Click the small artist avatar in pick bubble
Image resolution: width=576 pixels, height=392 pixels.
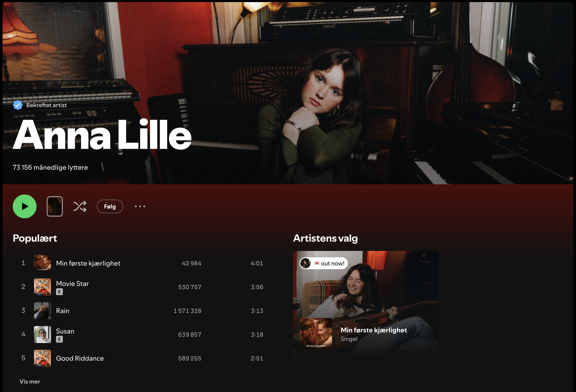click(305, 263)
